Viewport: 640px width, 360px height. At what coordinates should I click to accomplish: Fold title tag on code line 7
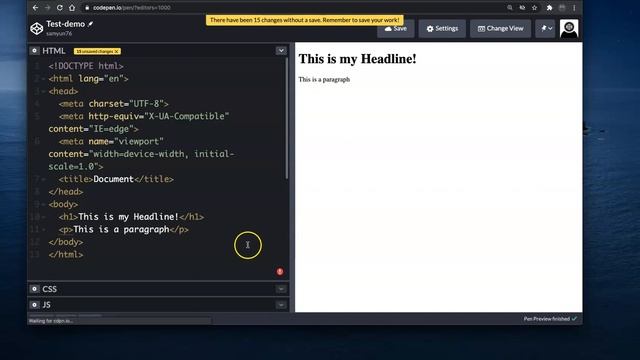click(x=43, y=179)
